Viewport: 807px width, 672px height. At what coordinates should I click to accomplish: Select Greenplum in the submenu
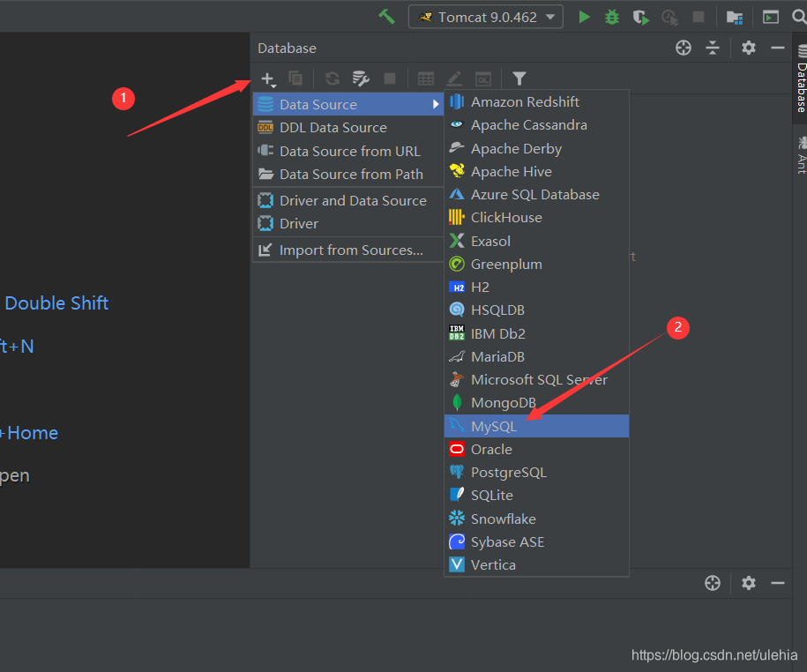click(x=537, y=264)
